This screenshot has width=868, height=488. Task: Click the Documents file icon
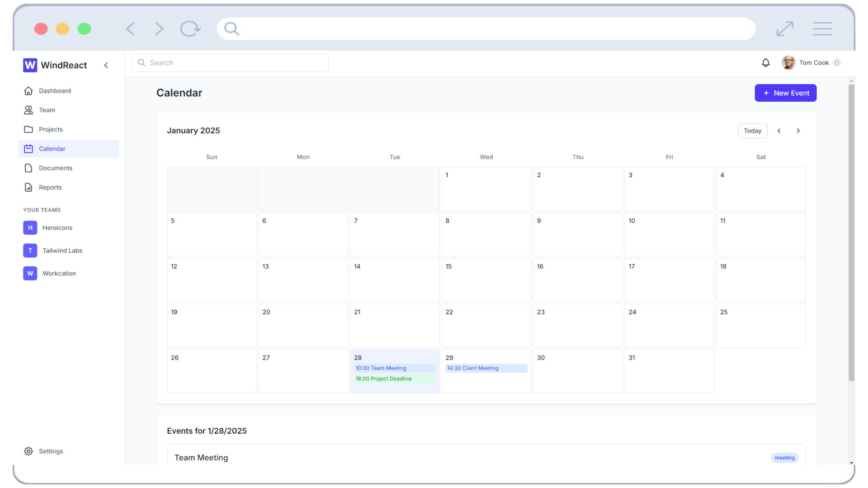point(28,168)
